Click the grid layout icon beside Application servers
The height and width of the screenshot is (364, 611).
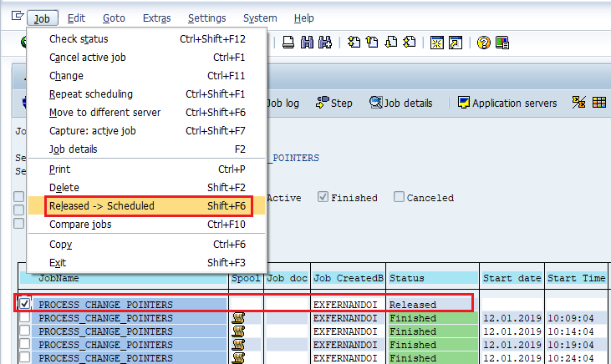tap(599, 103)
